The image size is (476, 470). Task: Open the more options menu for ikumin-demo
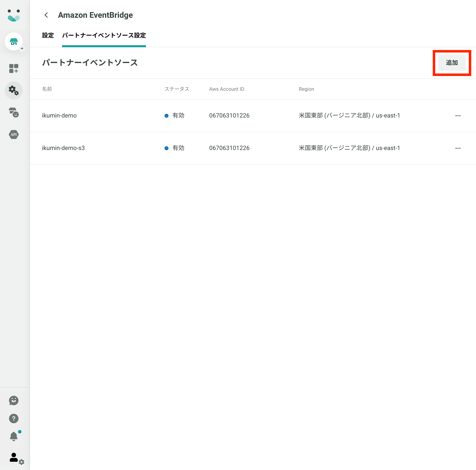(x=458, y=116)
